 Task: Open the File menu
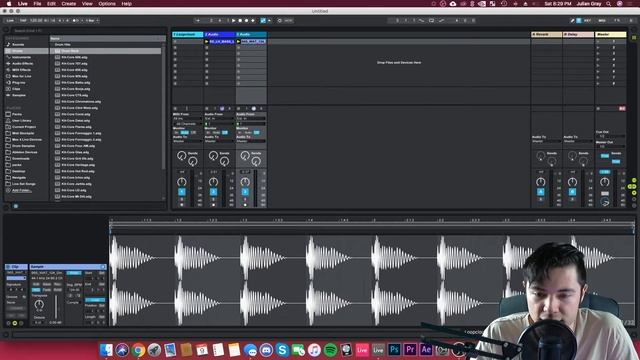37,4
